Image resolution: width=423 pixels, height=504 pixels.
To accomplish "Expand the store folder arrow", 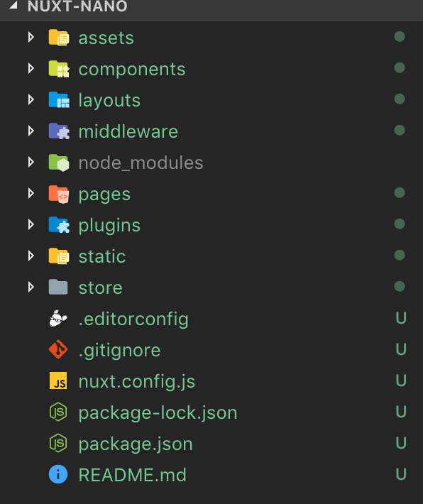I will pyautogui.click(x=31, y=287).
